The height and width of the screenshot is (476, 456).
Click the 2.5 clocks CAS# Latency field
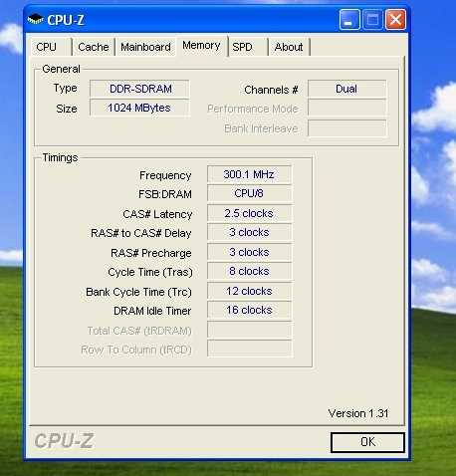click(249, 213)
